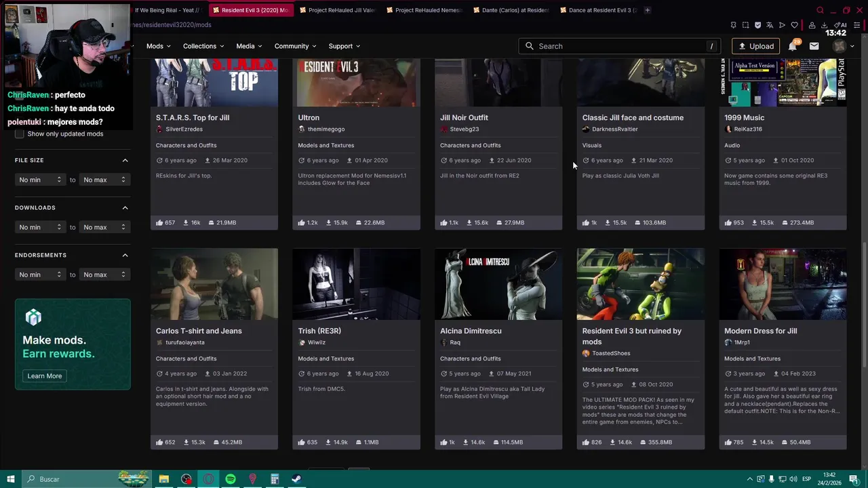Click thumbs-up icon on Alcina Dimitrescu card
This screenshot has height=488, width=868.
[443, 442]
